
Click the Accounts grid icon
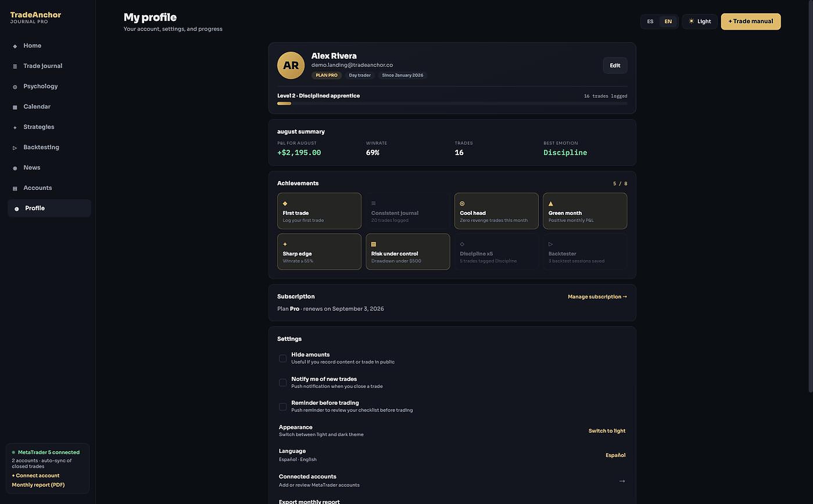15,188
